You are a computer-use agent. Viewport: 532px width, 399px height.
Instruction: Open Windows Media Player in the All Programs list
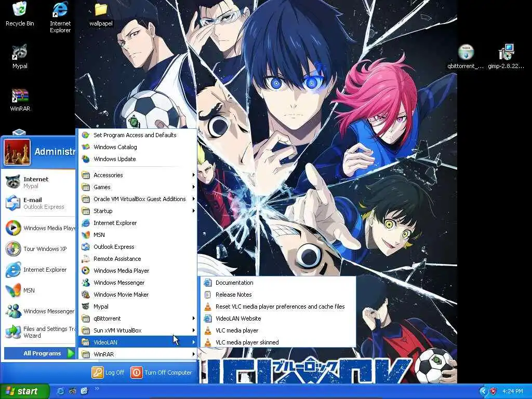click(x=138, y=270)
